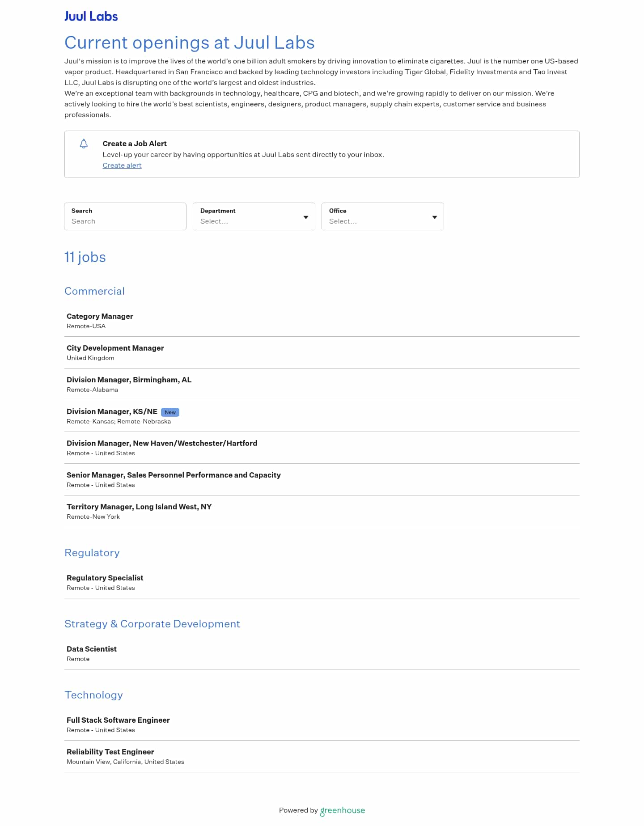
Task: View the Data Scientist job
Action: pos(91,649)
